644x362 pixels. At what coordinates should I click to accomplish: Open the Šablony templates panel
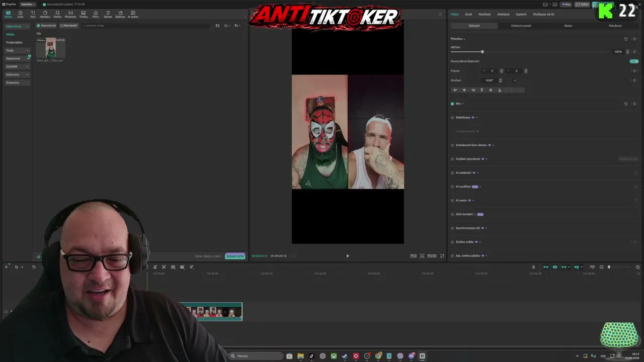click(120, 15)
